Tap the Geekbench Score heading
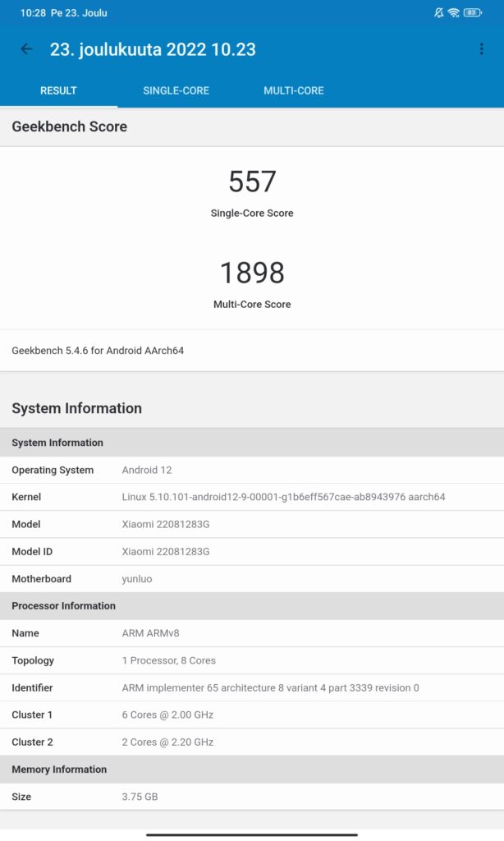This screenshot has height=841, width=504. pos(70,126)
